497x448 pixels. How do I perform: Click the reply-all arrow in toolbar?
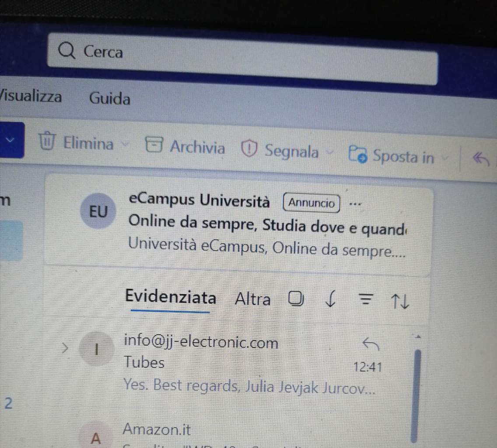[481, 158]
